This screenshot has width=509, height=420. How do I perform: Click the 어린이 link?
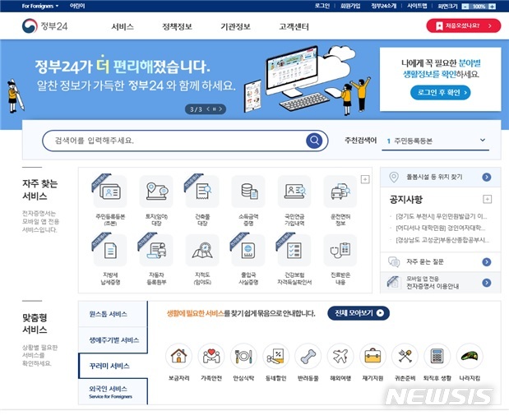click(x=77, y=6)
